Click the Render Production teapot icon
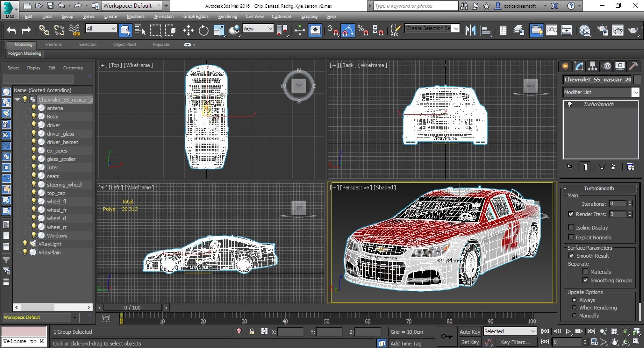 coord(633,30)
